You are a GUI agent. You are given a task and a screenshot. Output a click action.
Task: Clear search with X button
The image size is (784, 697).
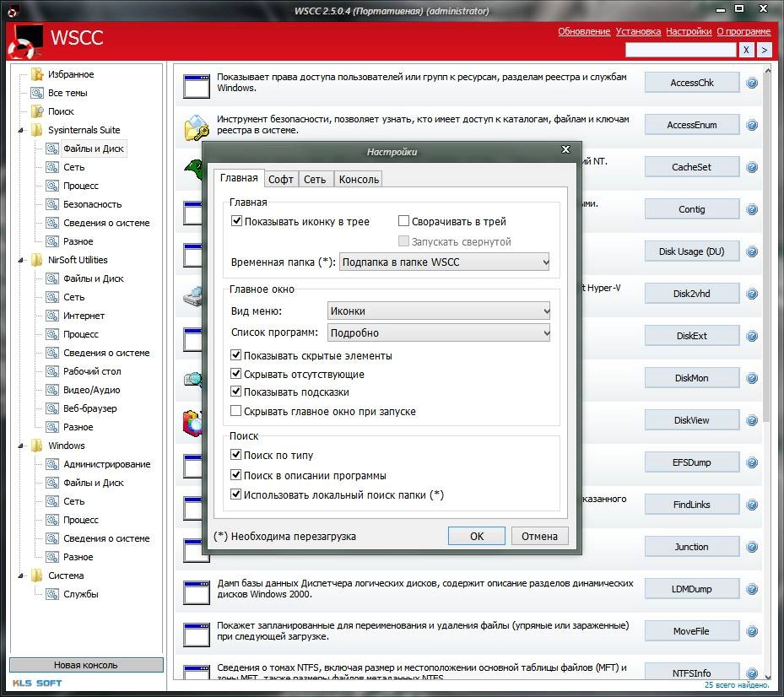[746, 50]
